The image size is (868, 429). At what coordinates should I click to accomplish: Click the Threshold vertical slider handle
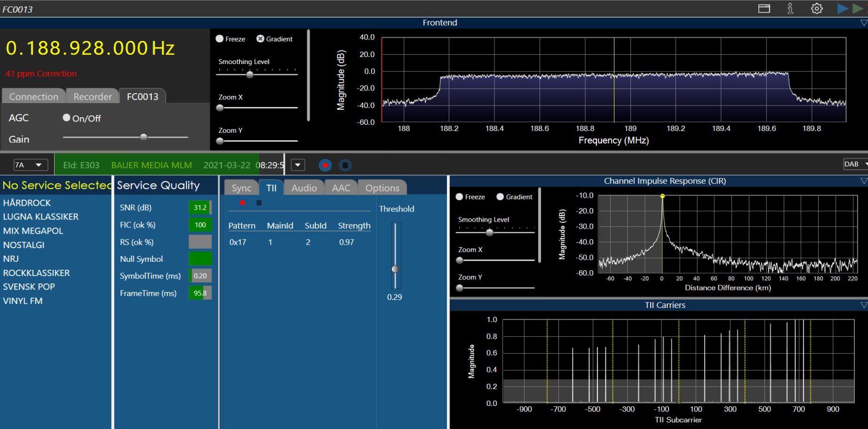[395, 269]
